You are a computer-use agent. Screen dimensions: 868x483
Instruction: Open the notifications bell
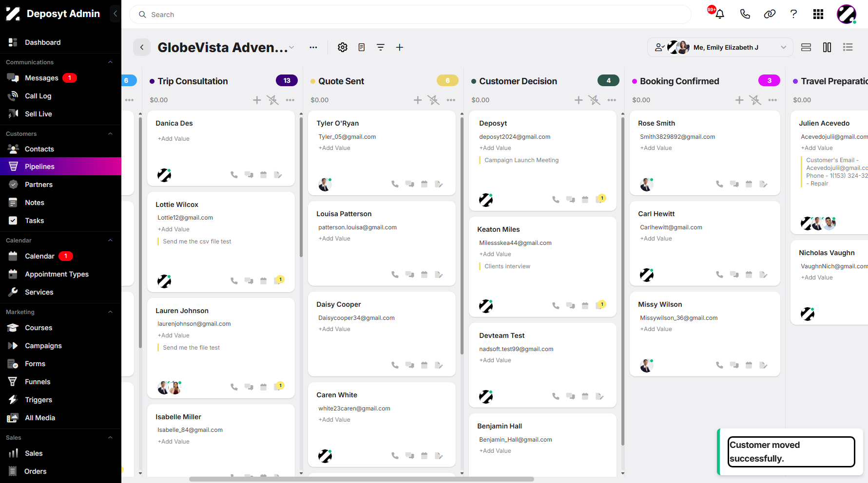719,14
